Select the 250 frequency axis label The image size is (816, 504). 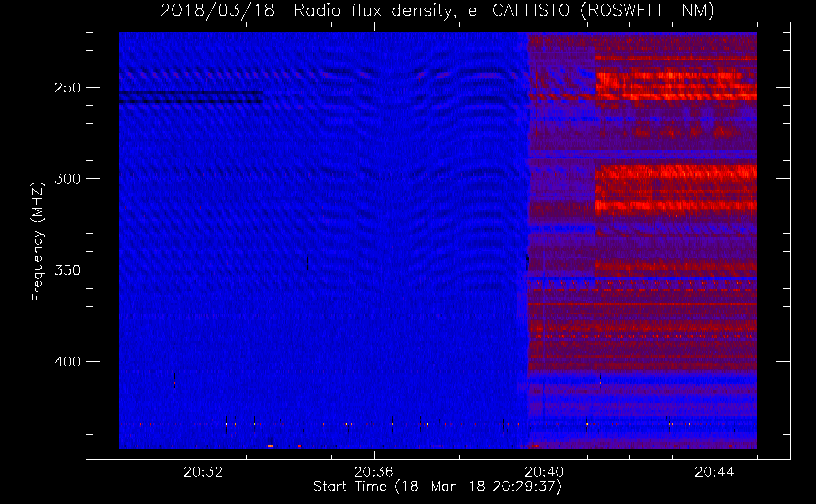tap(68, 88)
